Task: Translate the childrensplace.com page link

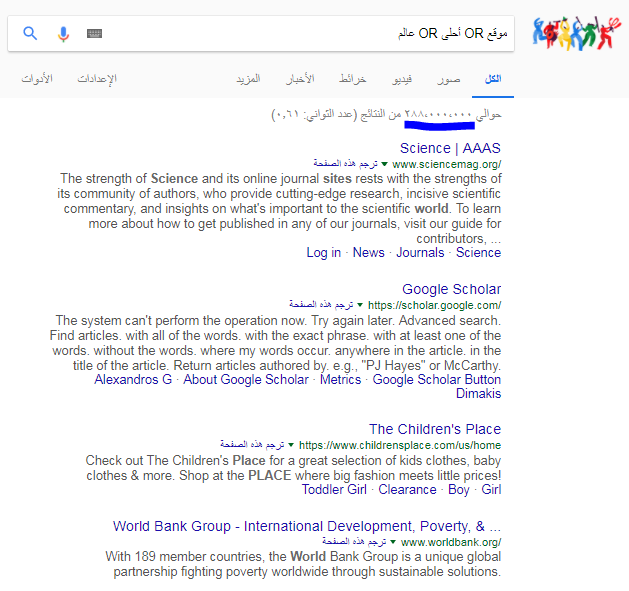Action: [252, 445]
